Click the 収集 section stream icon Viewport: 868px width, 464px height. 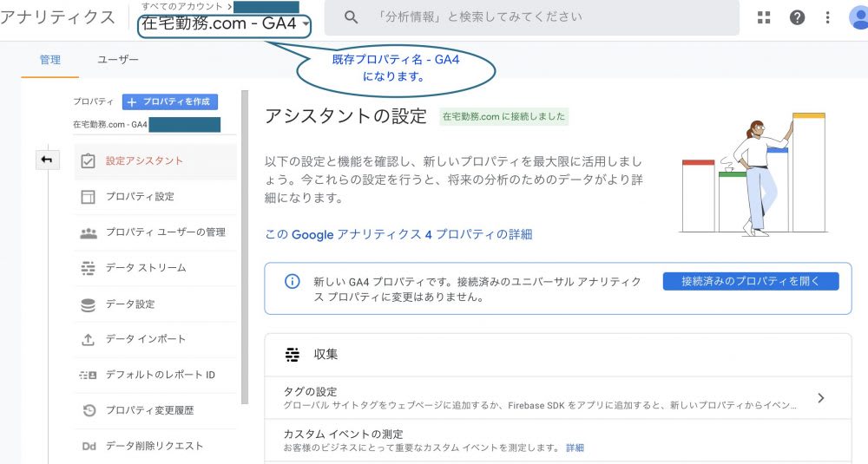tap(293, 355)
